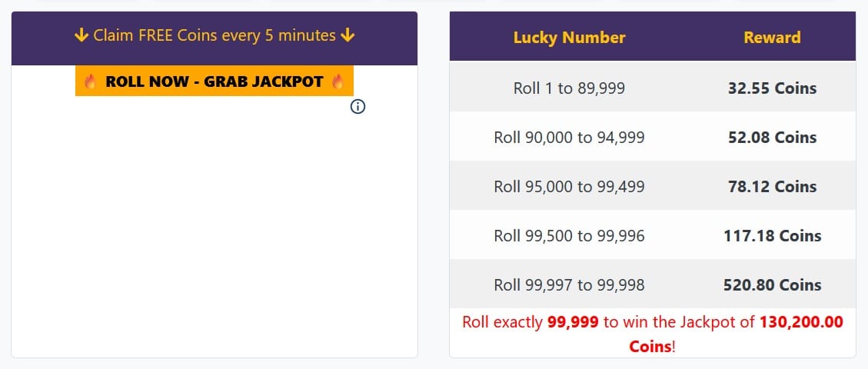The width and height of the screenshot is (868, 369).
Task: Select the Roll 95,000 to 99,499 row
Action: click(569, 187)
